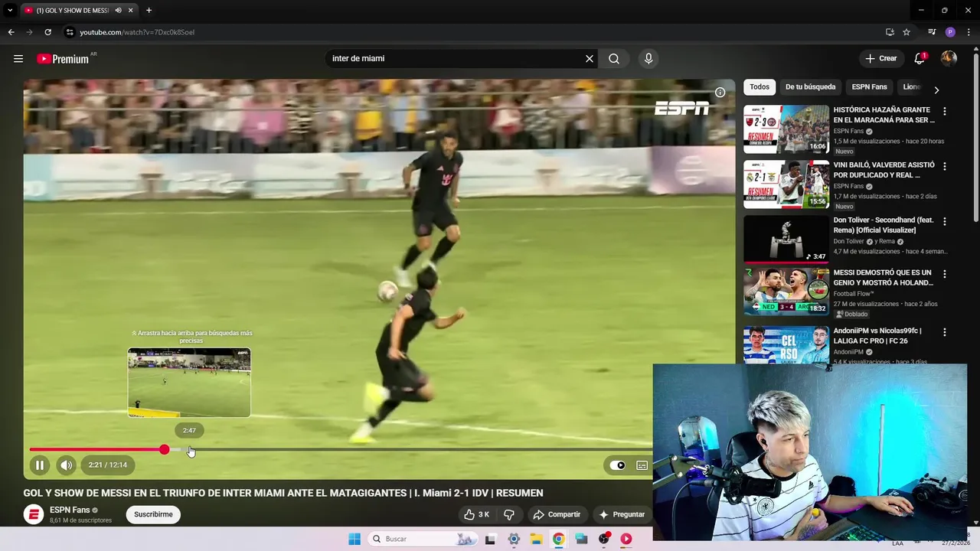The image size is (980, 551).
Task: Start voice search with microphone icon
Action: [648, 58]
